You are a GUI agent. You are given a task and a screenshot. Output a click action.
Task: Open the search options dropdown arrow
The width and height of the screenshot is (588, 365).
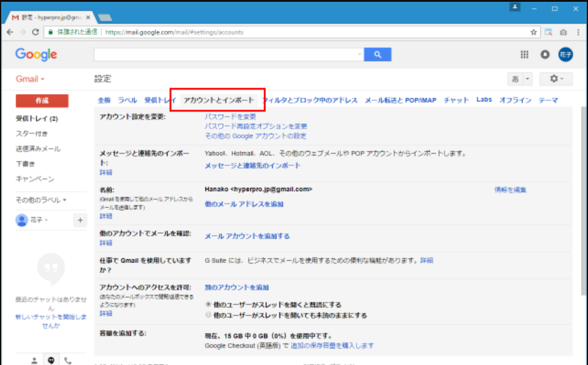[x=359, y=54]
